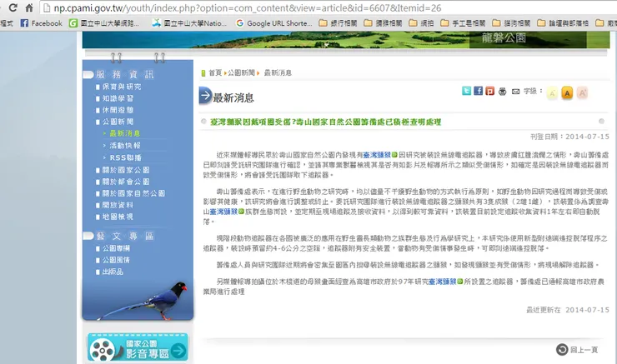
Task: Open the 論壇與部落格 bookmark folder
Action: 563,23
